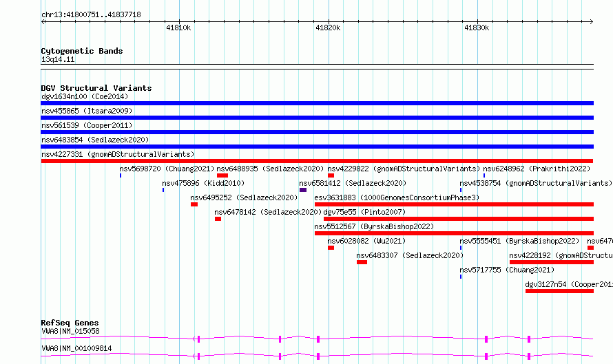
Task: Open variant dgv1634n100 (Coe2014) label
Action: pyautogui.click(x=85, y=96)
